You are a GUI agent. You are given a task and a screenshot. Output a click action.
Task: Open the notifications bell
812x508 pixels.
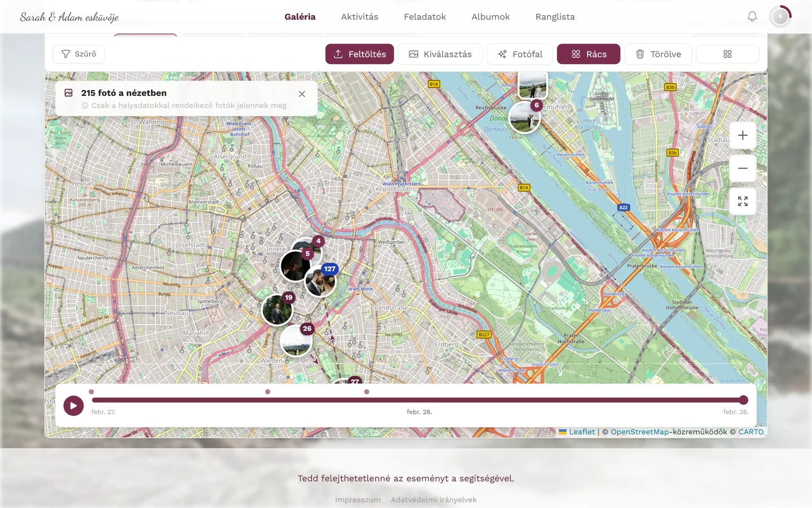752,17
